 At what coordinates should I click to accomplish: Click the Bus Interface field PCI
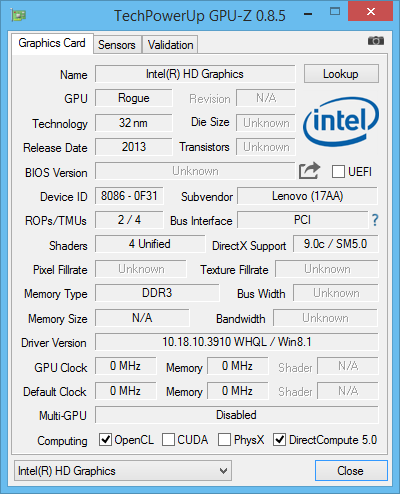pos(302,220)
